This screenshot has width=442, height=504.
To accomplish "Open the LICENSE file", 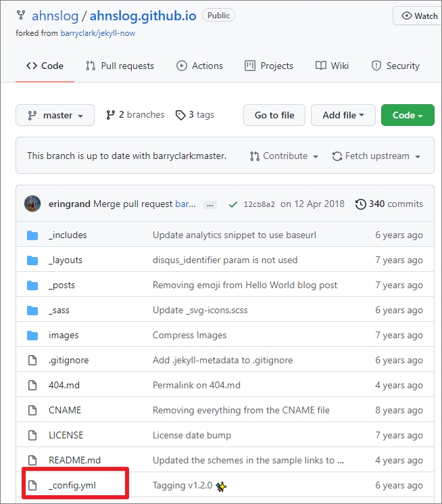I will 66,435.
